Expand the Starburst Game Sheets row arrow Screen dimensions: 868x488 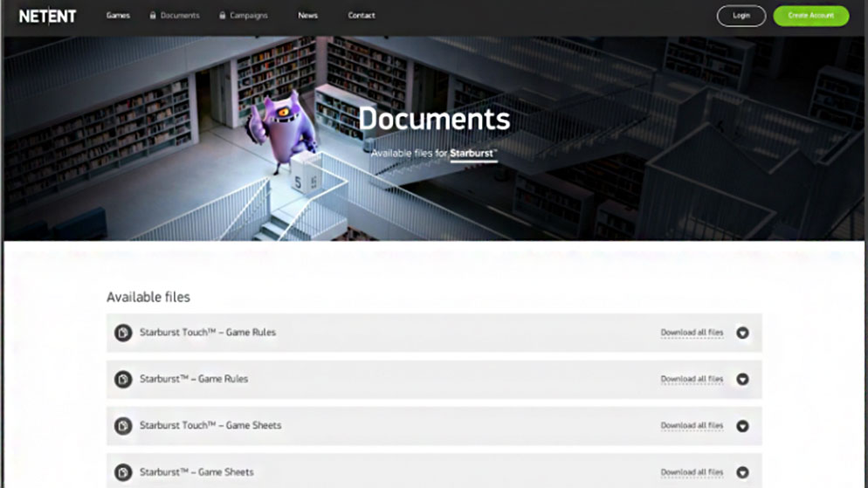coord(742,472)
